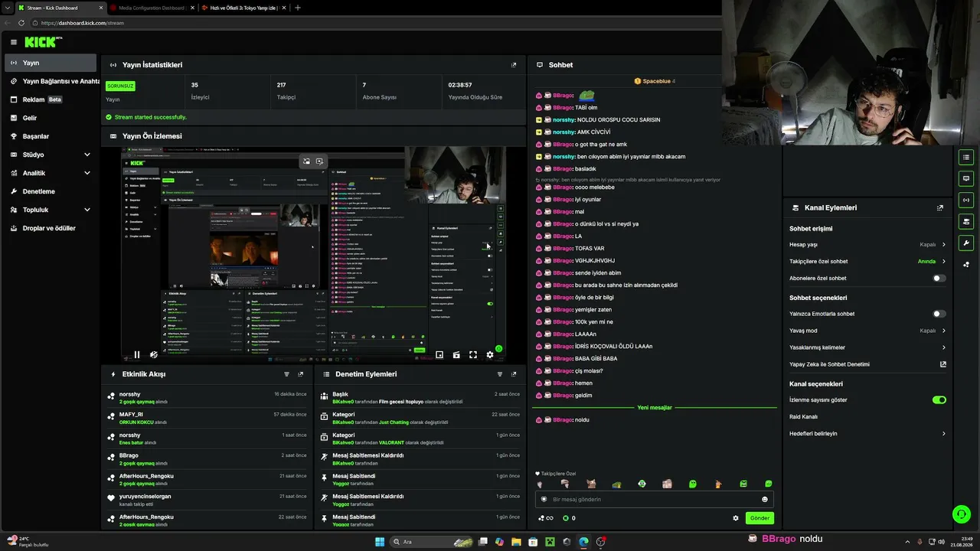Open chat settings gear
This screenshot has height=551, width=980.
pyautogui.click(x=736, y=518)
